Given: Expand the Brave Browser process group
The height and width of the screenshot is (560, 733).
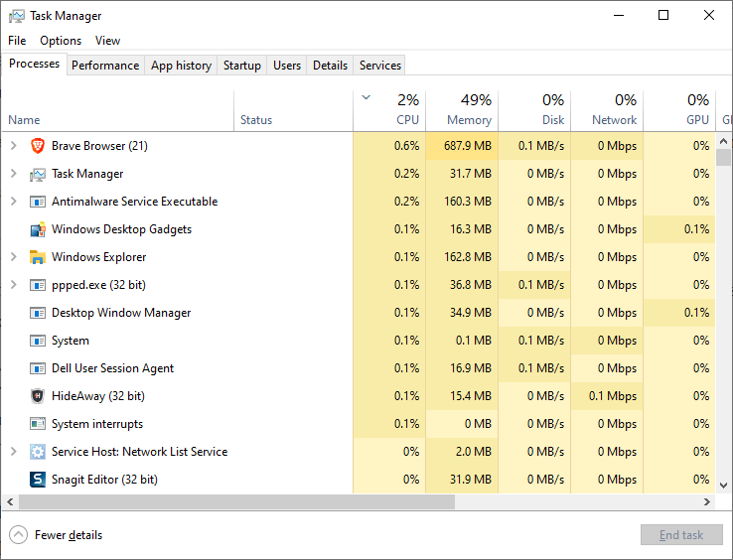Looking at the screenshot, I should pyautogui.click(x=14, y=146).
